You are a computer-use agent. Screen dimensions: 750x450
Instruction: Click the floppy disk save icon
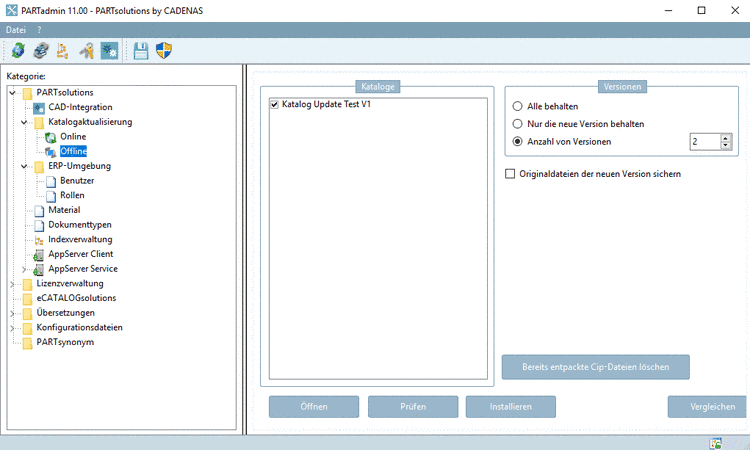click(141, 50)
